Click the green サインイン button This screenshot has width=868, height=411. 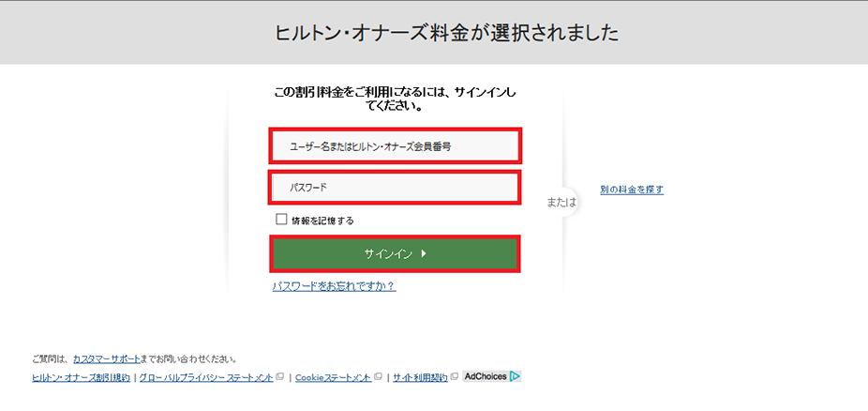coord(395,253)
